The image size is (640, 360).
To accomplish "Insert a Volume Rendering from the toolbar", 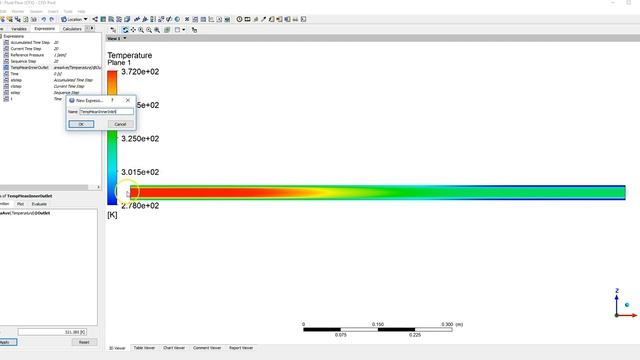I will click(127, 19).
